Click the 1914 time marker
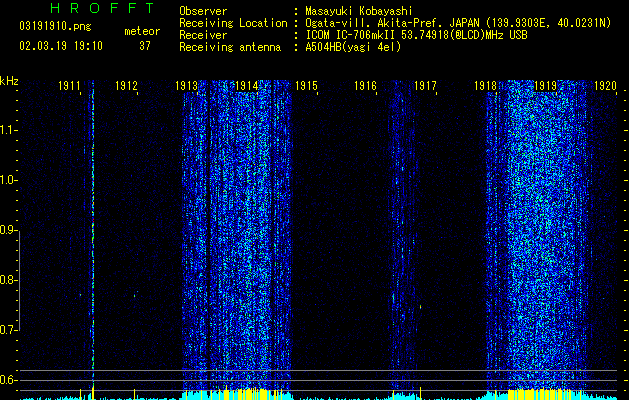629x400 pixels. click(246, 86)
